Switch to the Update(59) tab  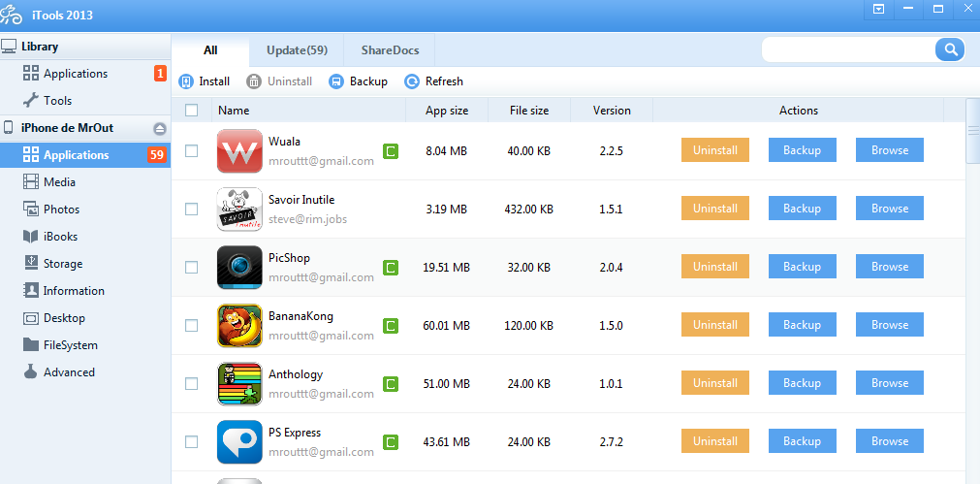[x=297, y=50]
